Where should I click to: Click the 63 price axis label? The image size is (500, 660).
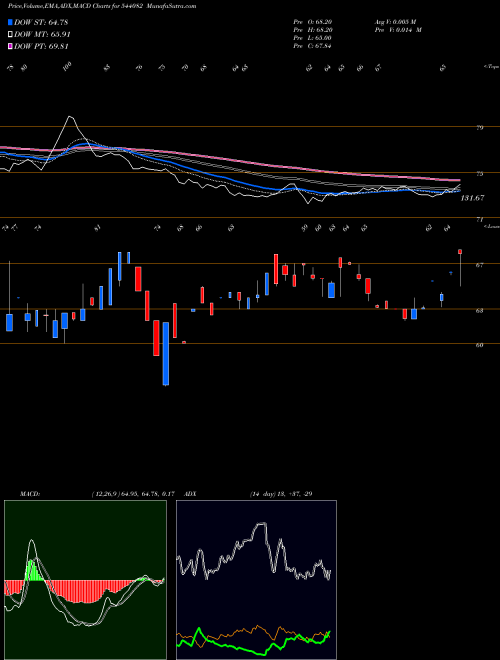coord(479,311)
